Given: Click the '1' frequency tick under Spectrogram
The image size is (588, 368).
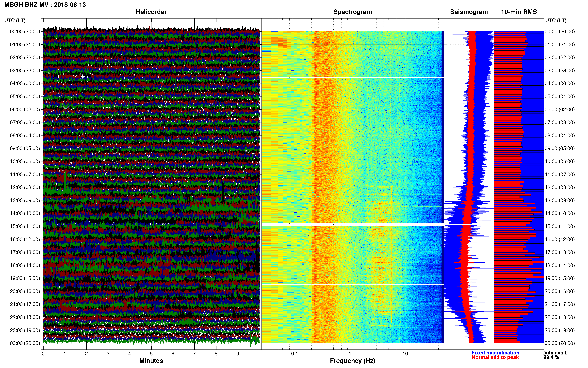Looking at the screenshot, I should coord(350,354).
